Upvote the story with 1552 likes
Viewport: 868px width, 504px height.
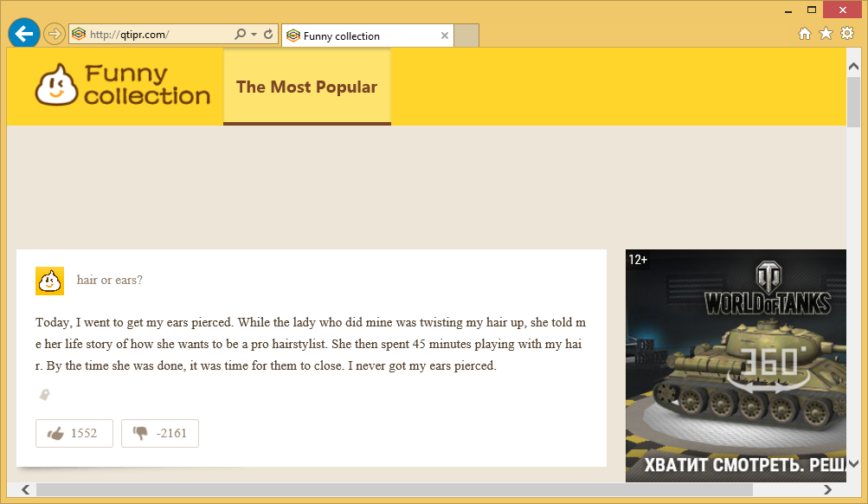coord(74,433)
